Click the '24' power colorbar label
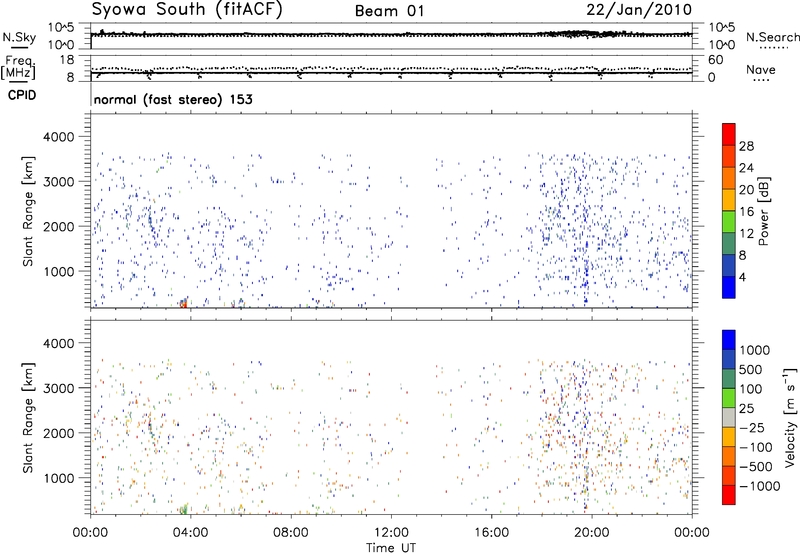 click(746, 168)
